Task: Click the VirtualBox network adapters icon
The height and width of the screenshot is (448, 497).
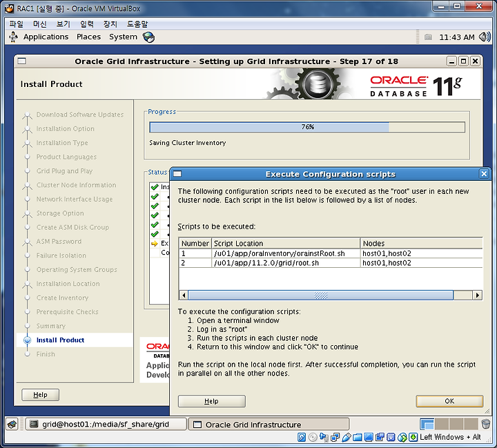Action: [x=335, y=437]
